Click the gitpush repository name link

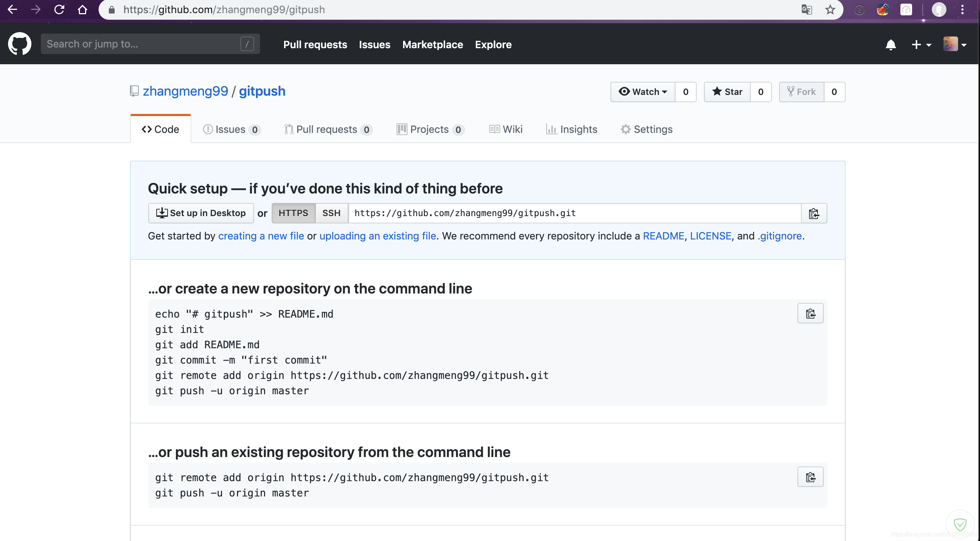tap(262, 91)
